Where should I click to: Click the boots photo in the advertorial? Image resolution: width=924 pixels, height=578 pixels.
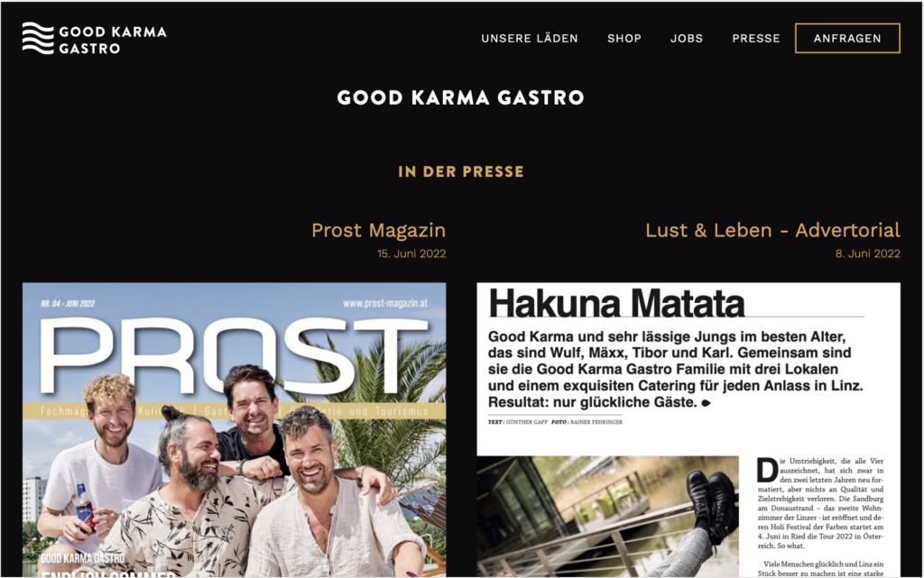pyautogui.click(x=607, y=516)
